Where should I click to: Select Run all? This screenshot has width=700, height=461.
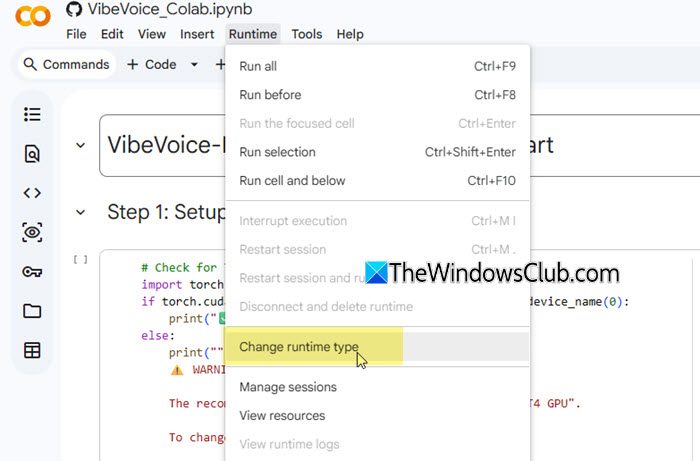point(378,66)
